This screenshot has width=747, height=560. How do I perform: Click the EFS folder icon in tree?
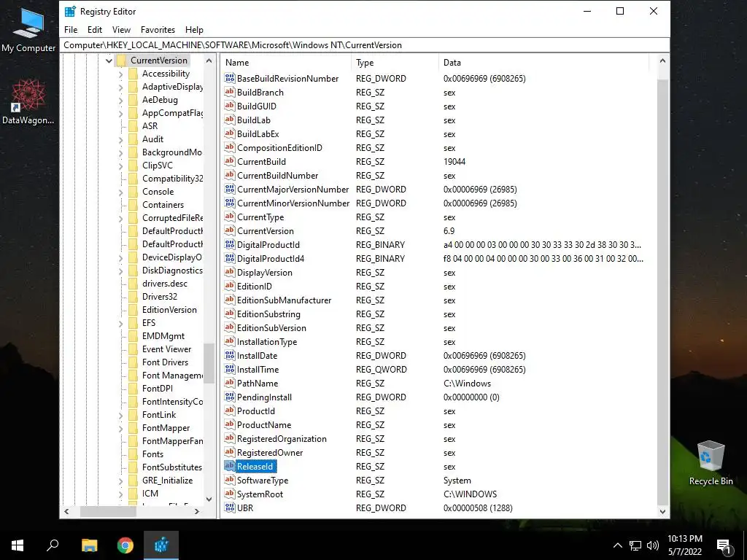click(133, 323)
